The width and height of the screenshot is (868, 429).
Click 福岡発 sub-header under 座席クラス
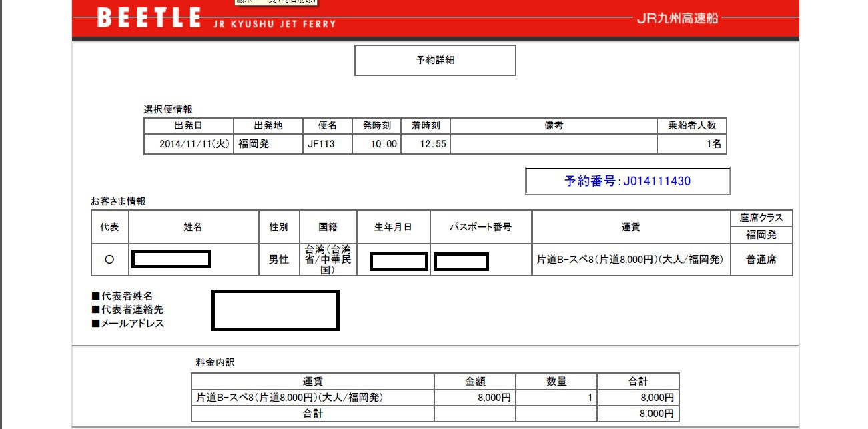click(x=761, y=235)
